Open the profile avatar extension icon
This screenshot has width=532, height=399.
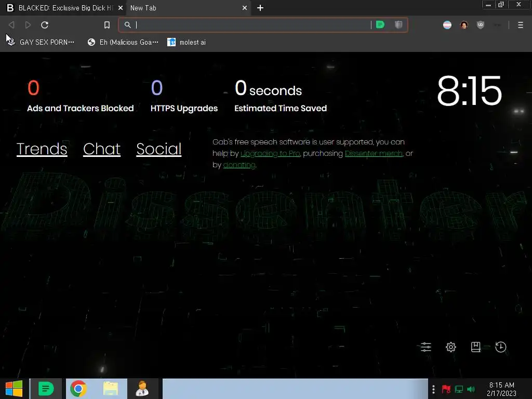464,25
